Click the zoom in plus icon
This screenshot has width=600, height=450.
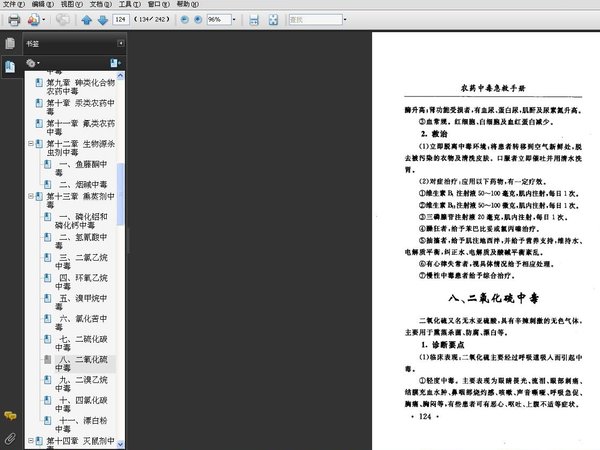coord(198,20)
